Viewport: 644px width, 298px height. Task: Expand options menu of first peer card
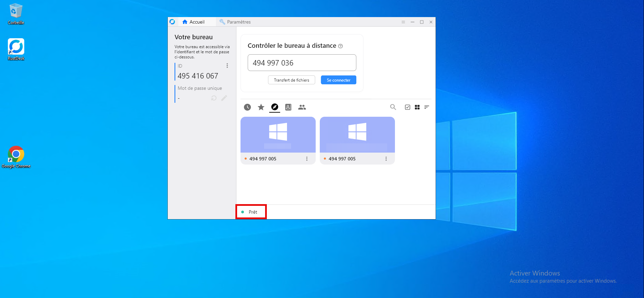[307, 159]
